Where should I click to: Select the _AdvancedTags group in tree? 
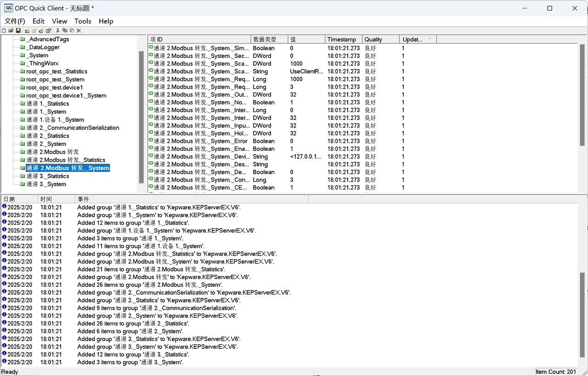[47, 39]
